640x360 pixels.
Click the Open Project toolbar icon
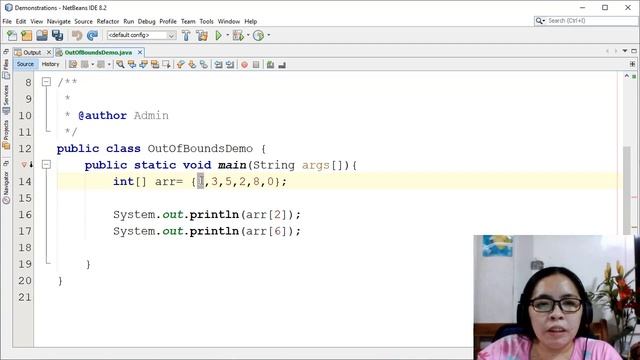click(x=42, y=36)
